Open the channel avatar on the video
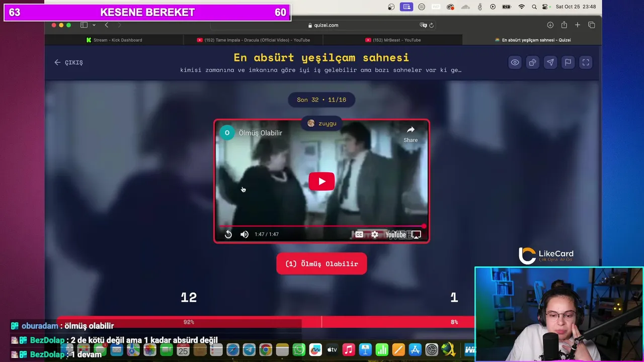 (227, 133)
